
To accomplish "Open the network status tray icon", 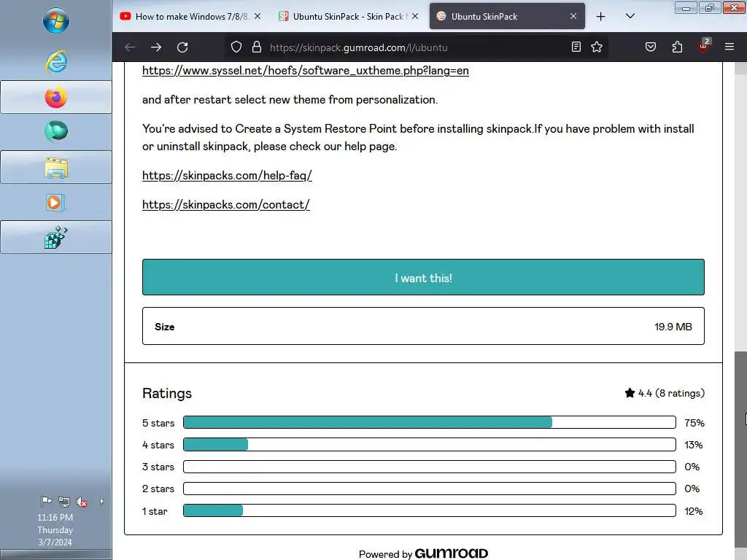I will point(64,502).
